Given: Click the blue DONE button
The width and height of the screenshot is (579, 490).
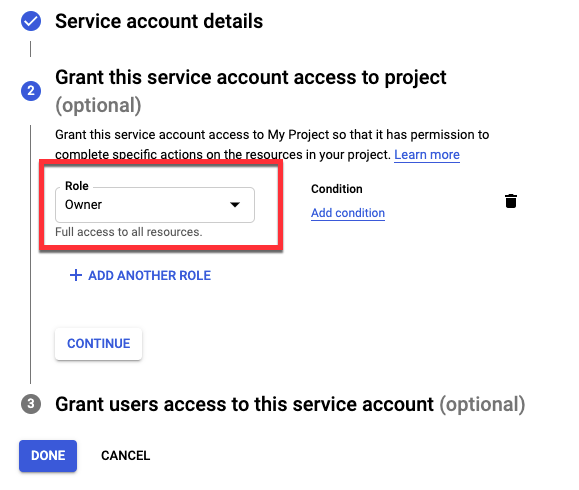Looking at the screenshot, I should point(48,456).
